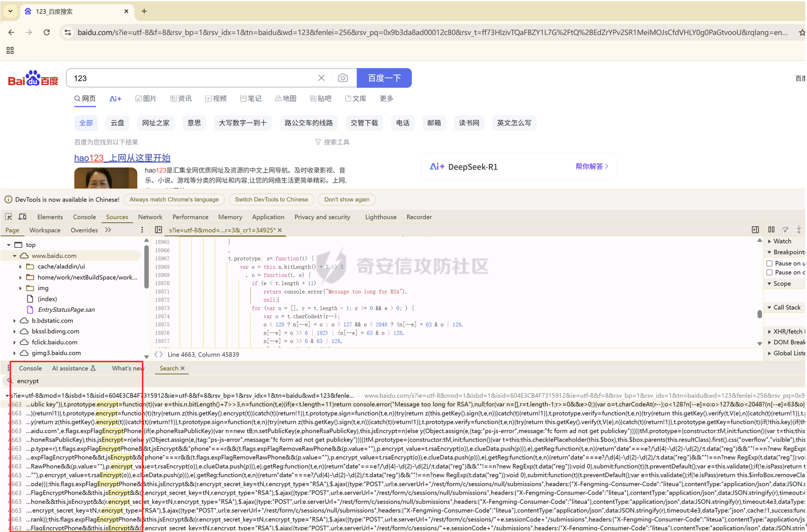Clear the Baidu search box with X
The height and width of the screenshot is (532, 807).
point(321,78)
